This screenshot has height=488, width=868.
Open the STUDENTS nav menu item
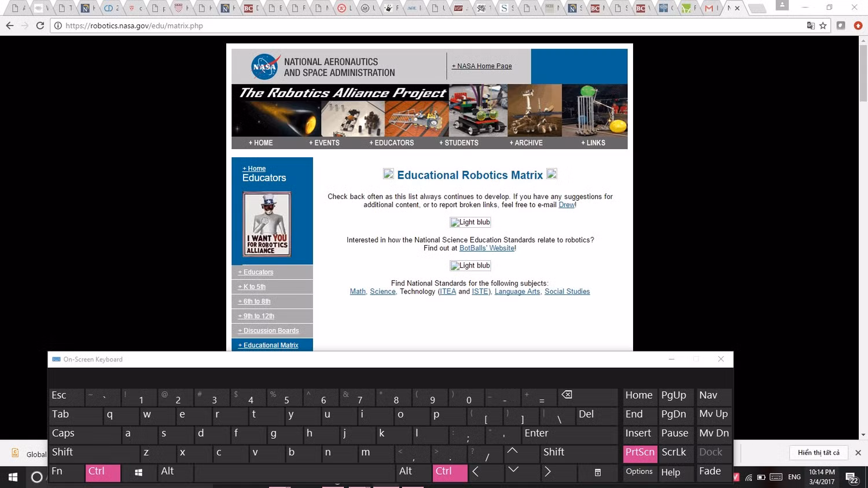pos(459,143)
